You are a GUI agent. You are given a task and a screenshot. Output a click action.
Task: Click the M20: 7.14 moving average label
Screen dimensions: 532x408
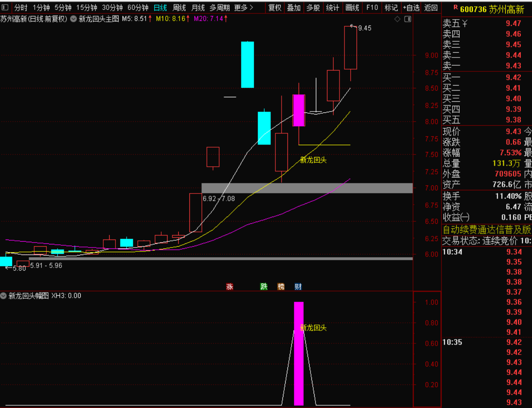pos(210,19)
